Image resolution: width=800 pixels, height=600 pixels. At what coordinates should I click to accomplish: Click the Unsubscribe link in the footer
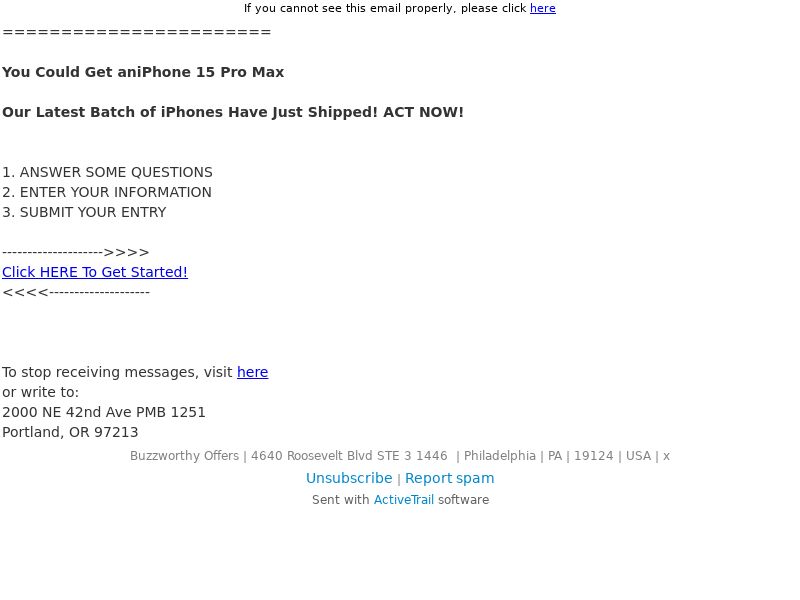point(349,478)
